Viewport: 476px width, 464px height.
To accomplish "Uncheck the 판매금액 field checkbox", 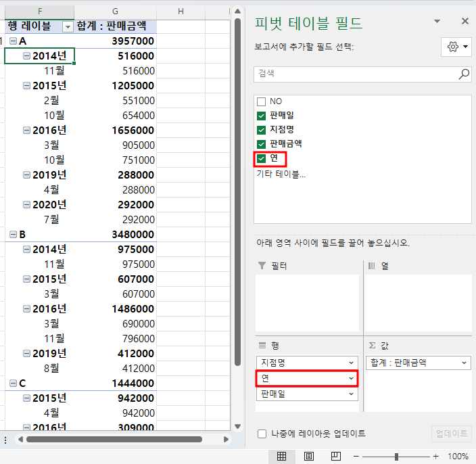I will [x=261, y=144].
